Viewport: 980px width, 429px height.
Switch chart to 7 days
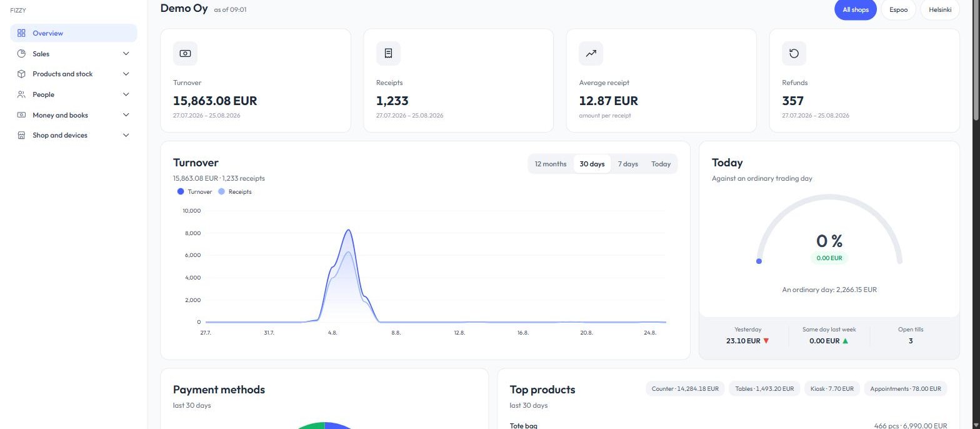point(628,164)
